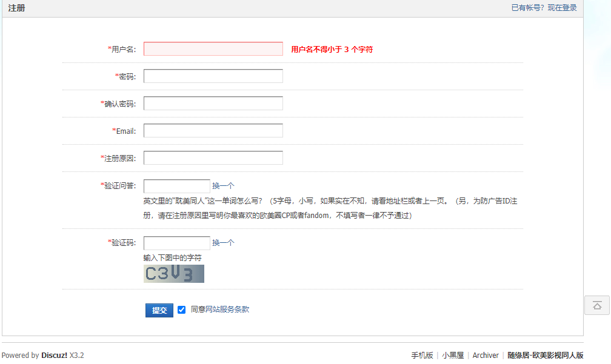Click the 验证问答 answer field
The height and width of the screenshot is (364, 611).
177,186
